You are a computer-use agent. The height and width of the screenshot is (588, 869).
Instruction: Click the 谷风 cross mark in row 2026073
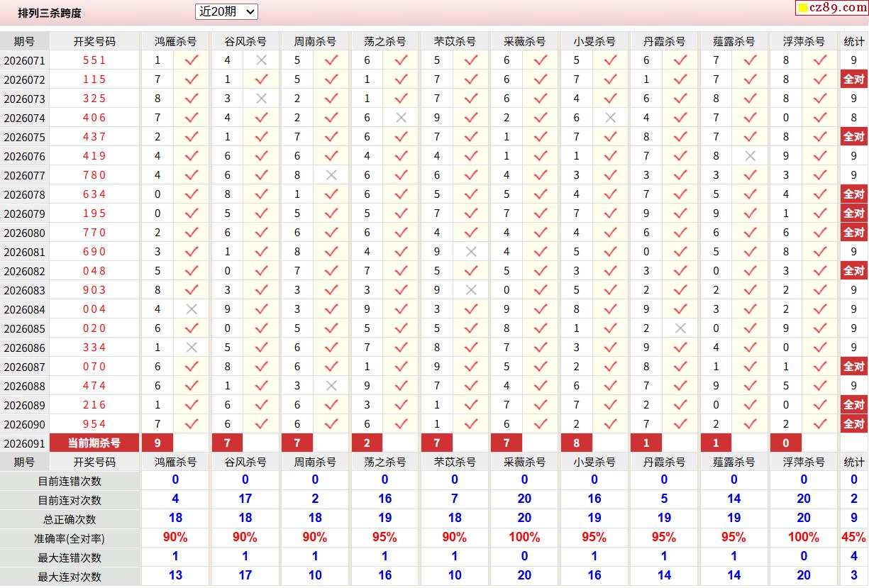click(x=261, y=99)
